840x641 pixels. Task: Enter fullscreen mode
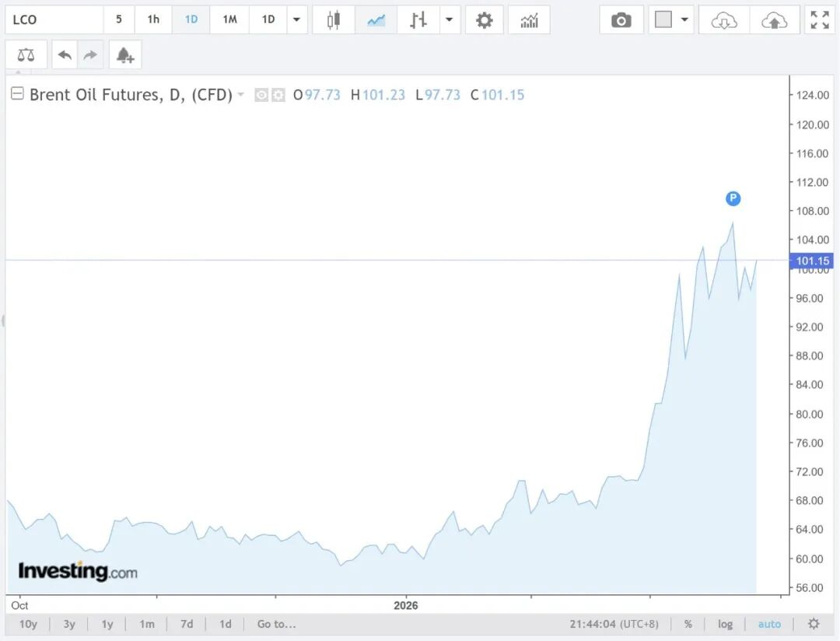coord(820,20)
